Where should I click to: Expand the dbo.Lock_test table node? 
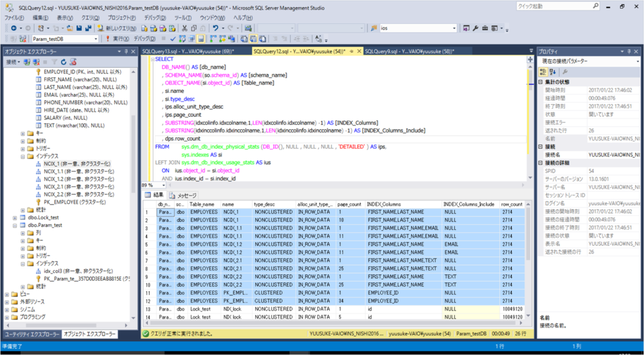[x=15, y=217]
